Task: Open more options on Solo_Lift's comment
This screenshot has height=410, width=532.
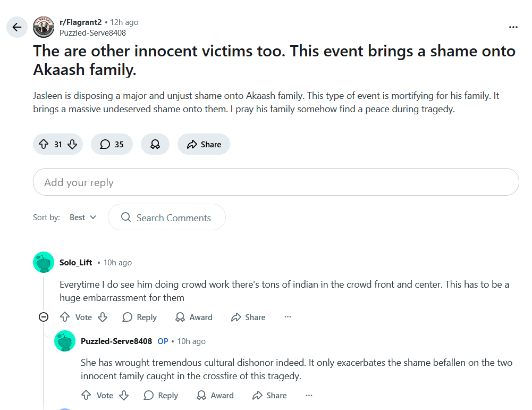Action: (x=288, y=317)
